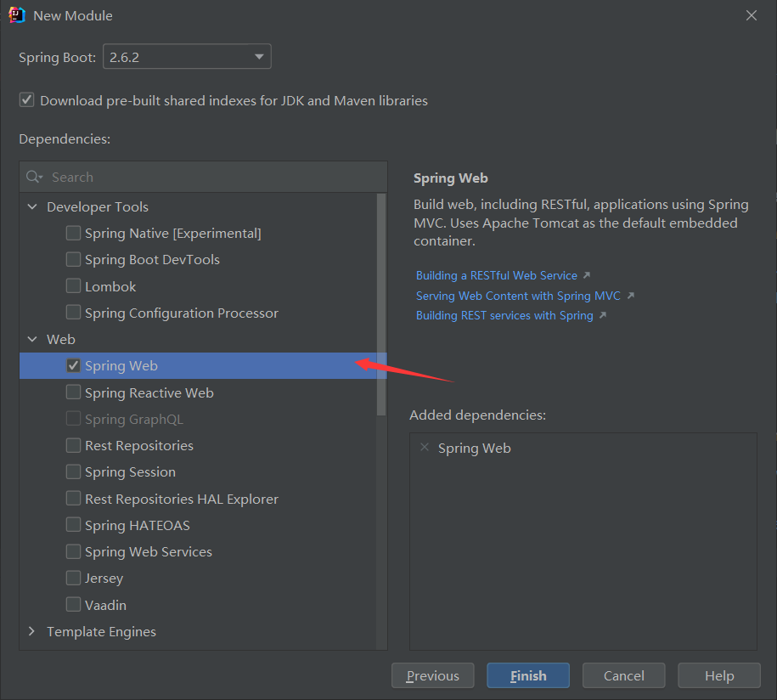777x700 pixels.
Task: Tick the Spring Reactive Web checkbox
Action: (x=74, y=392)
